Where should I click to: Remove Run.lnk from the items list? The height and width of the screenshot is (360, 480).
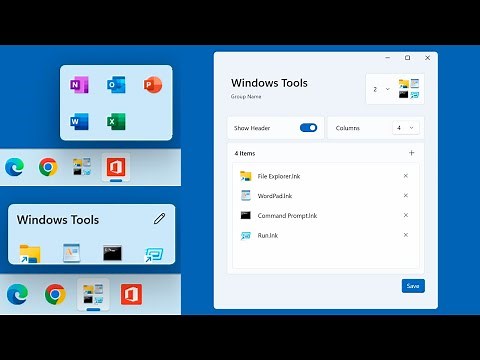click(406, 235)
